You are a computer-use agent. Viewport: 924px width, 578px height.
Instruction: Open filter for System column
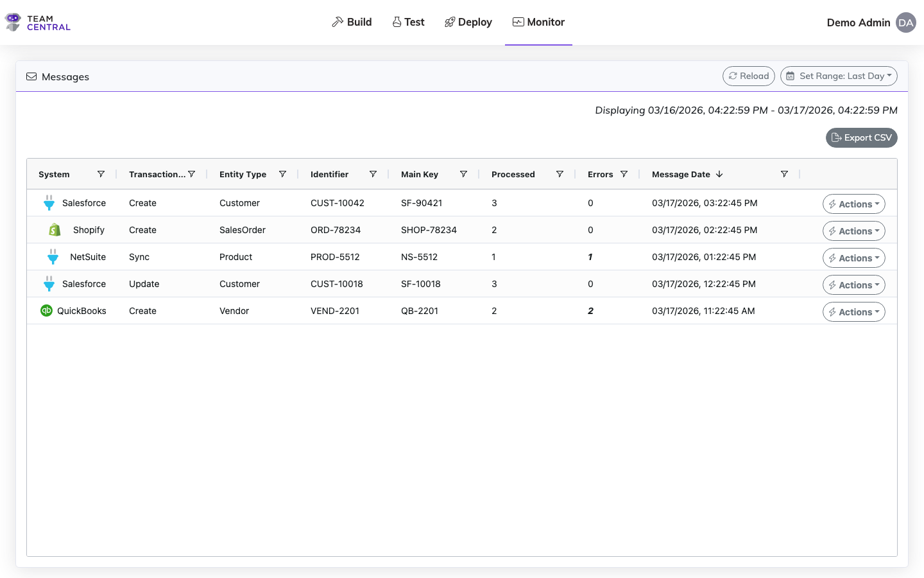(101, 174)
